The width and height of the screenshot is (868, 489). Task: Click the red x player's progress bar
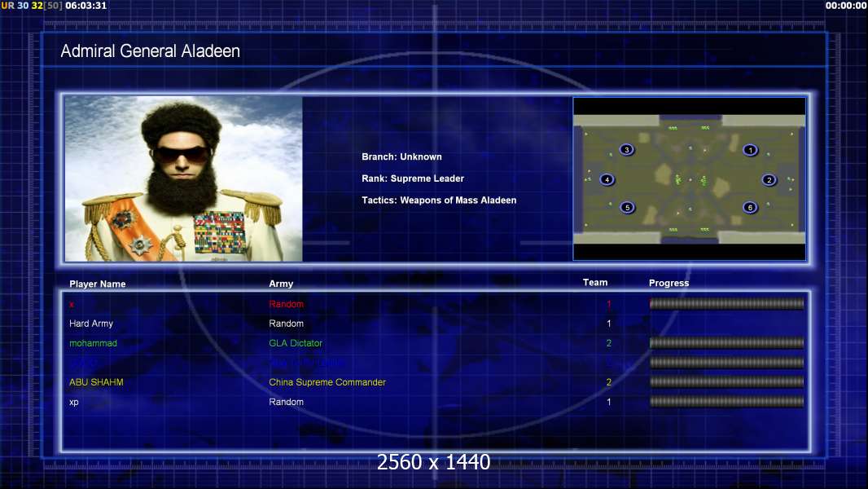pos(727,303)
